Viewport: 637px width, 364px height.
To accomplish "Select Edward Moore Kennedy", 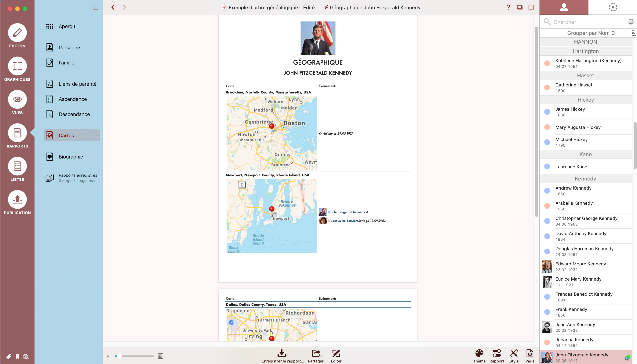I will click(x=585, y=267).
